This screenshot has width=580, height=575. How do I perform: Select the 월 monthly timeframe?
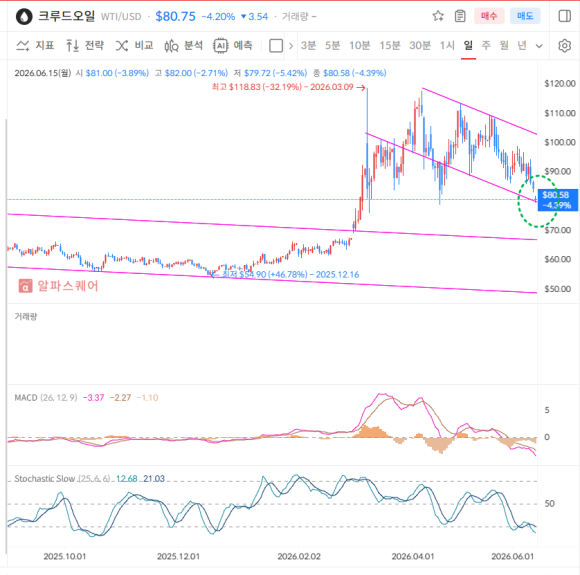(x=504, y=46)
